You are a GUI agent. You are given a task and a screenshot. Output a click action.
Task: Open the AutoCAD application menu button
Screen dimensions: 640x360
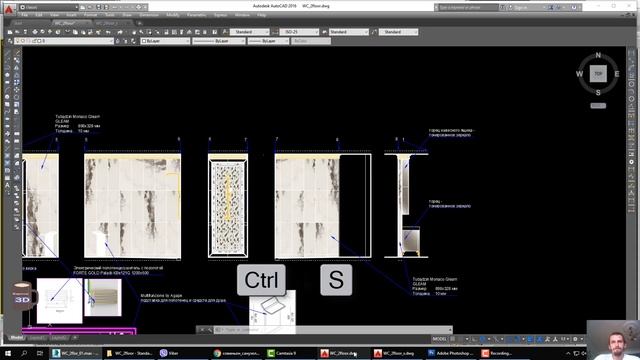(x=9, y=8)
